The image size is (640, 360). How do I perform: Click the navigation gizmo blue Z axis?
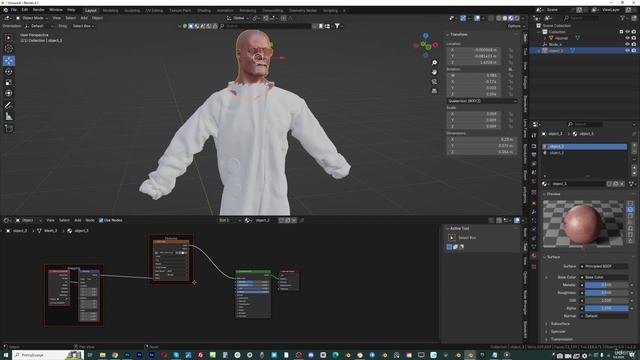coord(426,36)
